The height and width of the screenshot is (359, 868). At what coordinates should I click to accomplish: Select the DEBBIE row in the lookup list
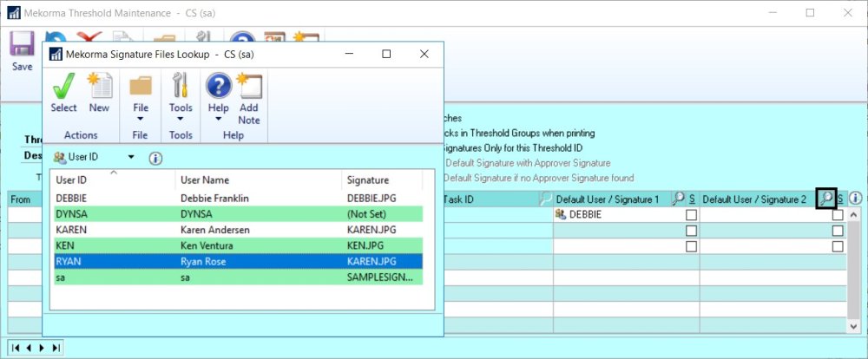pyautogui.click(x=239, y=198)
